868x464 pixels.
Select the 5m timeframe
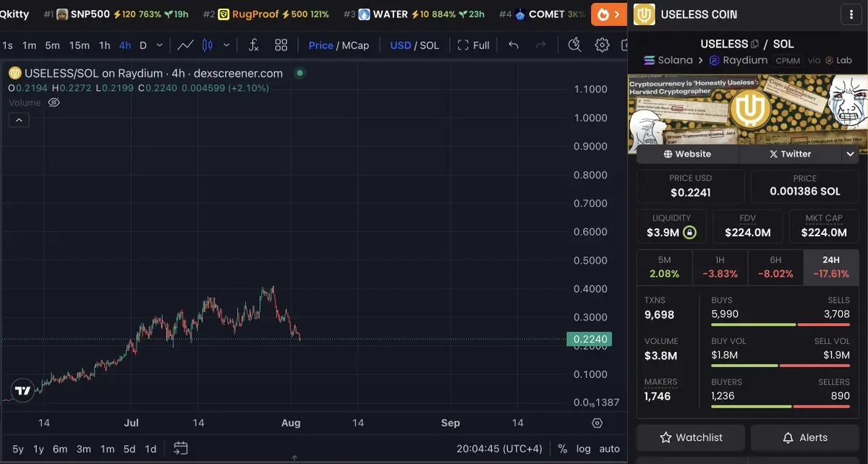click(x=52, y=45)
